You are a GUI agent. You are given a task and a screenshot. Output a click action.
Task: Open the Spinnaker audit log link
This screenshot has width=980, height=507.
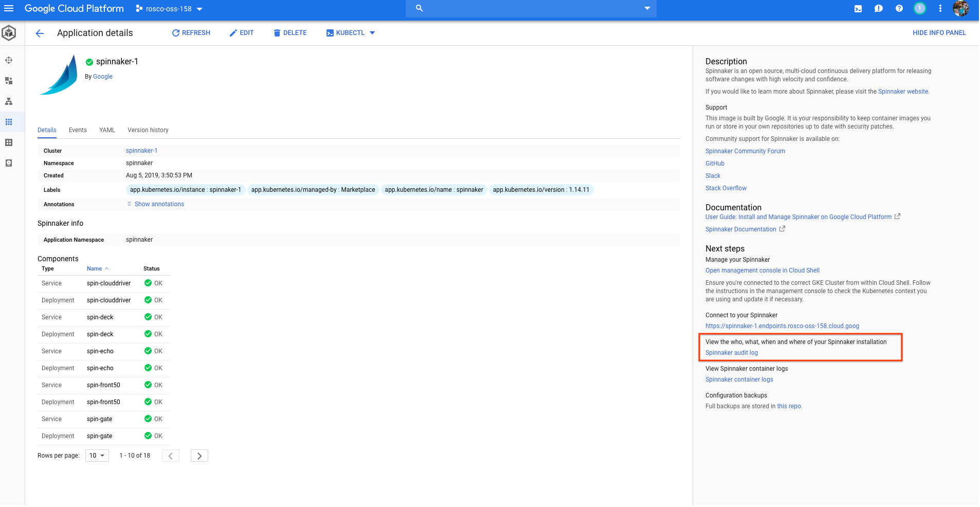tap(731, 352)
